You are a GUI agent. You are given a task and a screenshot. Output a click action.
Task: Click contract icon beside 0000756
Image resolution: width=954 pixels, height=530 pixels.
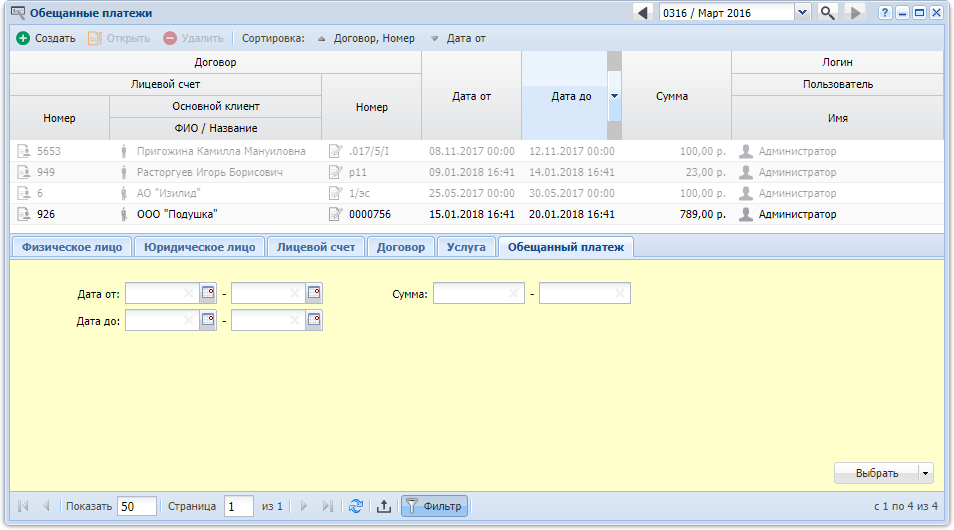coord(335,214)
